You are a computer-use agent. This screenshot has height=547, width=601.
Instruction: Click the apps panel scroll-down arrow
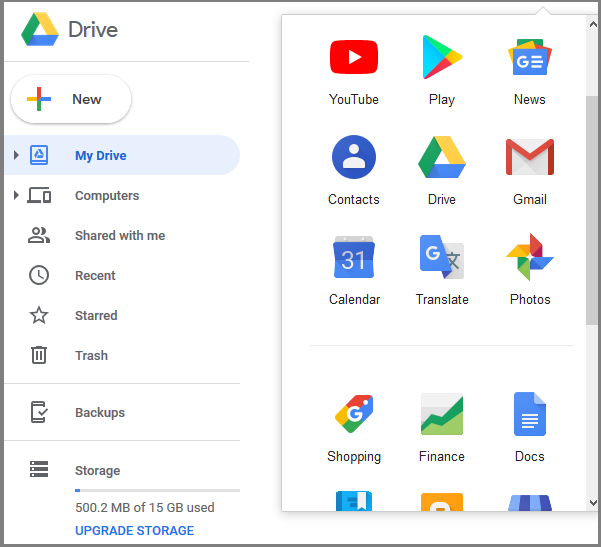(593, 503)
